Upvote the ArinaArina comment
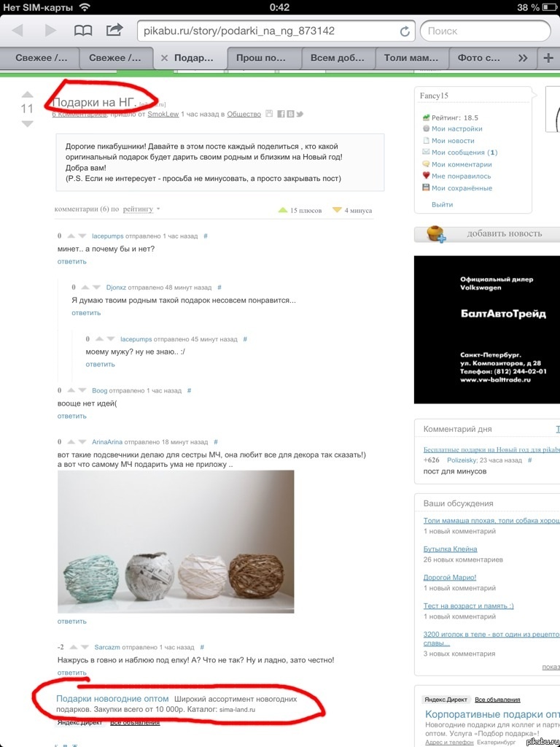This screenshot has height=747, width=560. 71,442
